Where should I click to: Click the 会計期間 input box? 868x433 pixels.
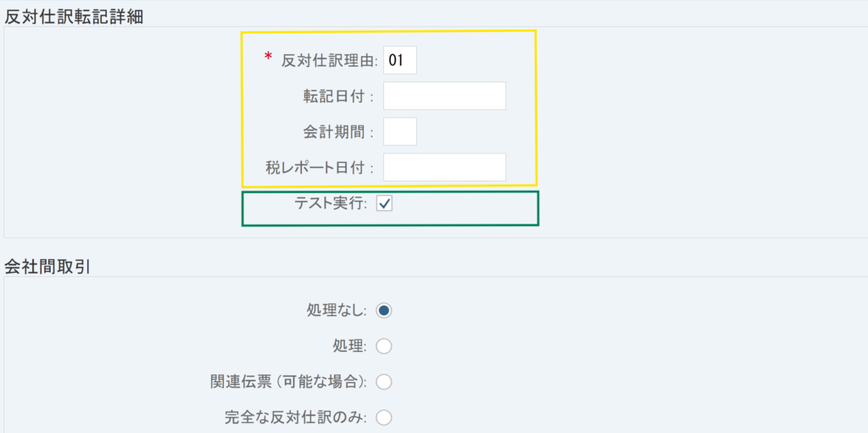(399, 131)
